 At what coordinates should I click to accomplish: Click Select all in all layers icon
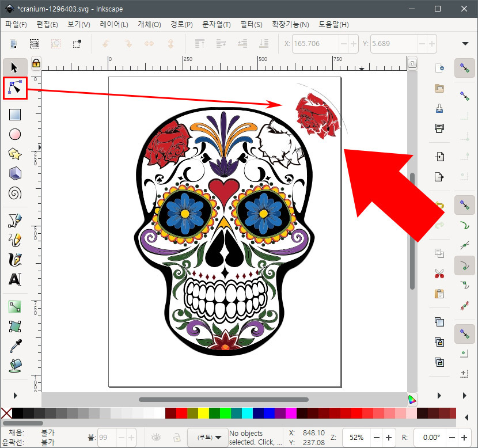[x=35, y=44]
